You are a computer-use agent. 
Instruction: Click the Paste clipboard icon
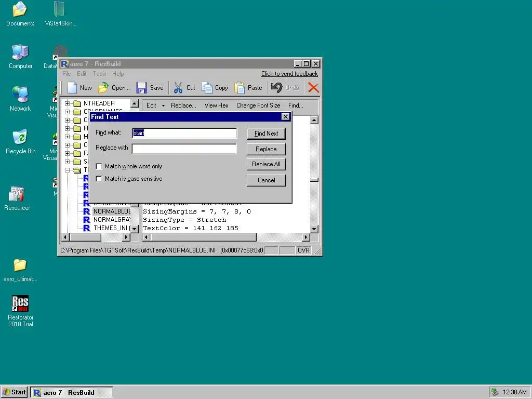click(x=239, y=87)
